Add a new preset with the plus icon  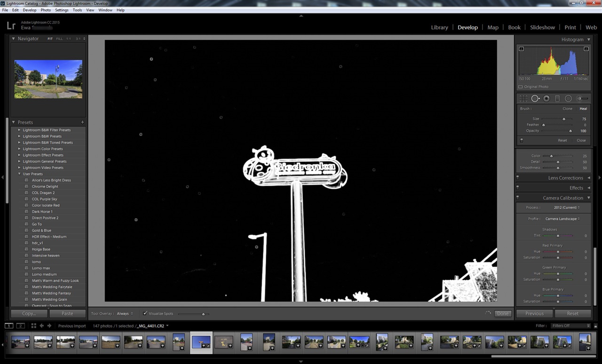[82, 122]
